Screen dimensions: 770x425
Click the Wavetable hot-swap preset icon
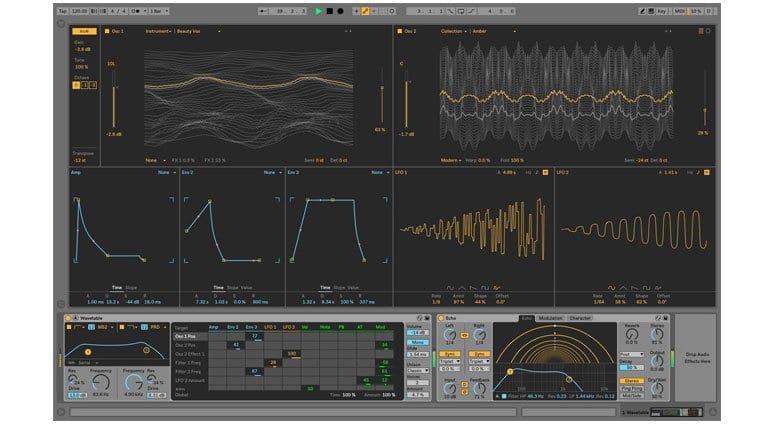click(419, 318)
